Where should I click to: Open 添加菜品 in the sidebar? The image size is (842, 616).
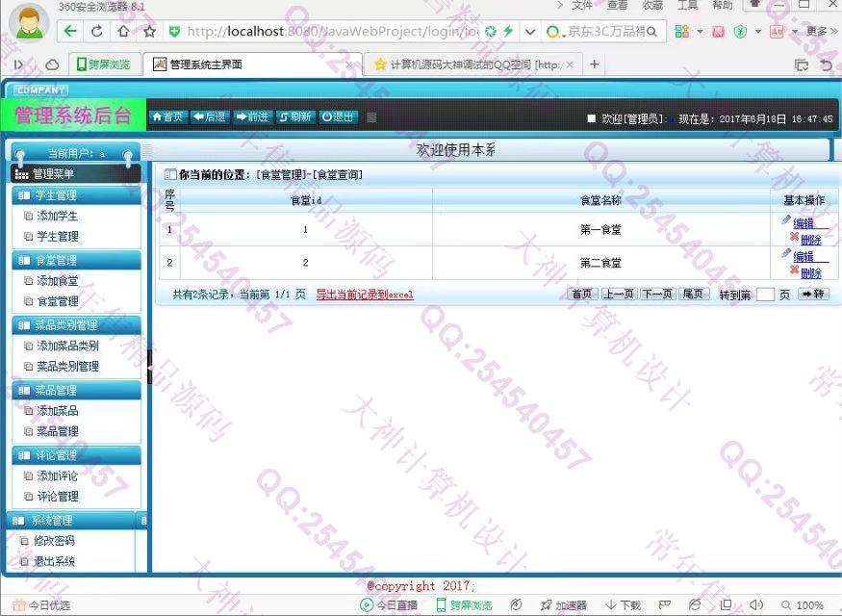pos(57,411)
